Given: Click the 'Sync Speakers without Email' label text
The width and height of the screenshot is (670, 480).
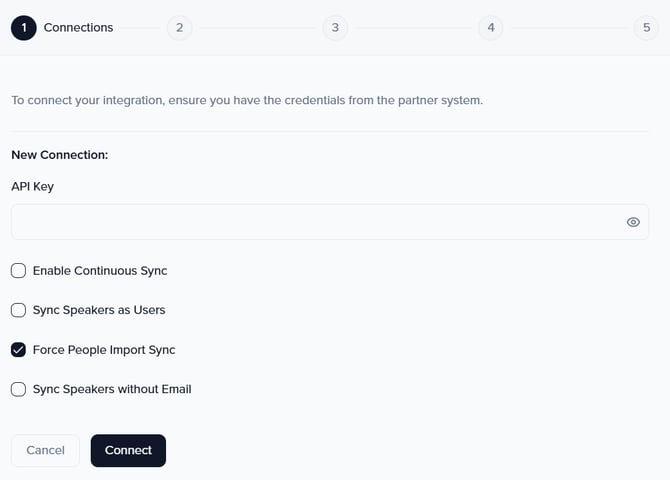Looking at the screenshot, I should coord(112,389).
